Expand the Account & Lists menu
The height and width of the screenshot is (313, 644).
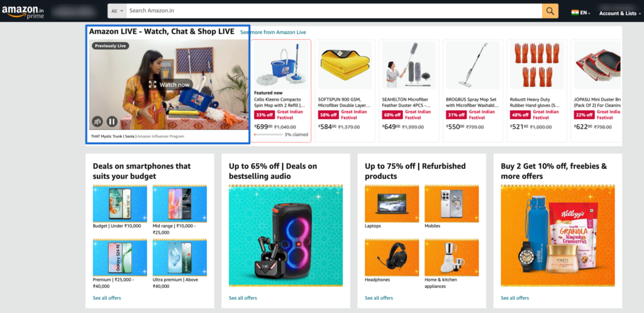click(x=619, y=13)
